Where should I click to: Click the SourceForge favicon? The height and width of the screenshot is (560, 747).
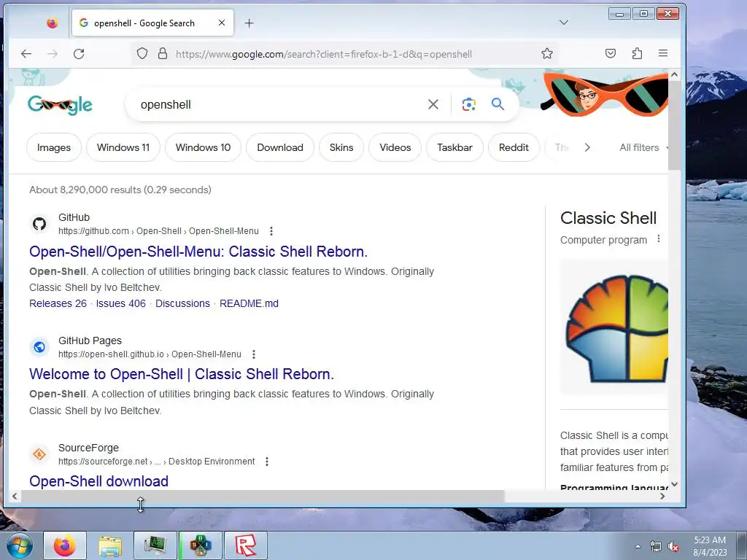39,454
